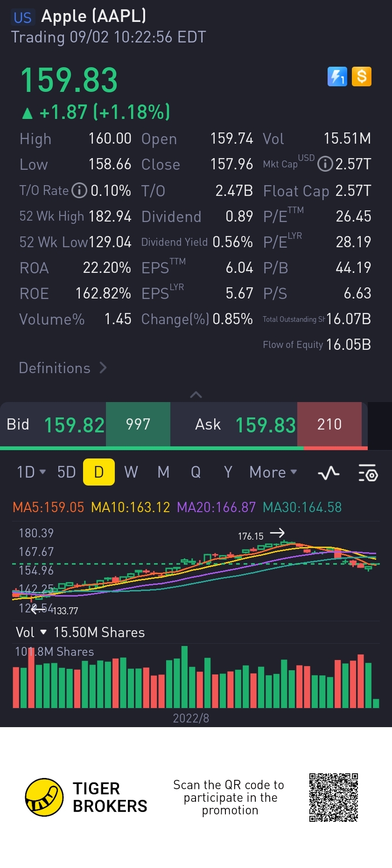Switch to the W weekly chart tab
The height and width of the screenshot is (868, 392).
click(x=131, y=472)
